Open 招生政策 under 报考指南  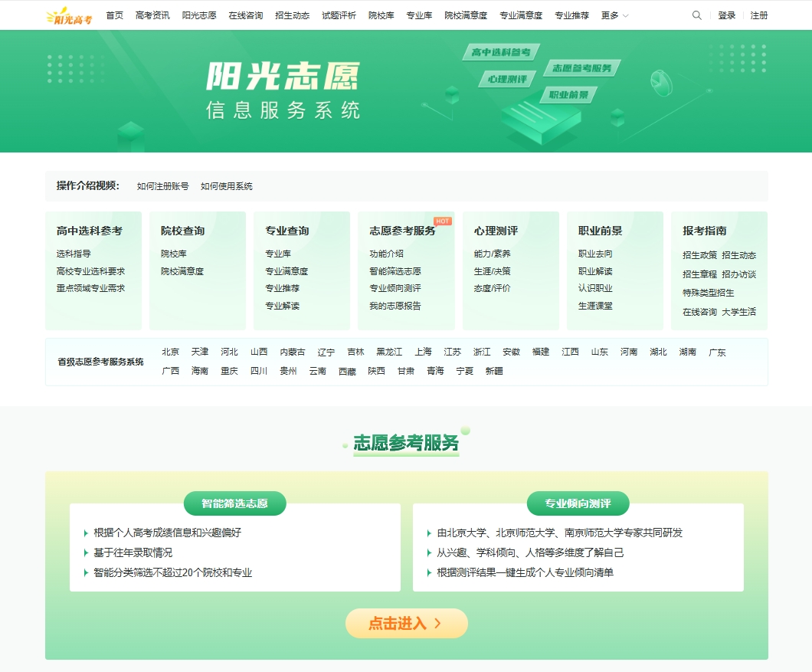coord(699,255)
